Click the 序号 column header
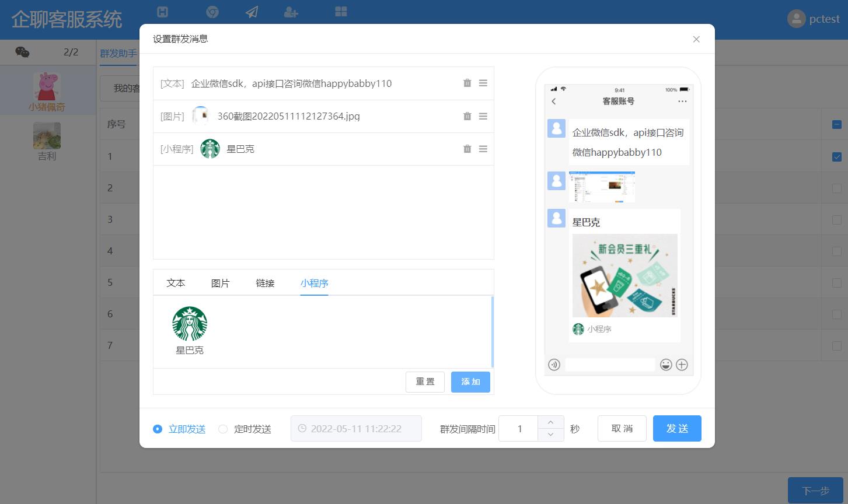This screenshot has height=504, width=848. [116, 124]
